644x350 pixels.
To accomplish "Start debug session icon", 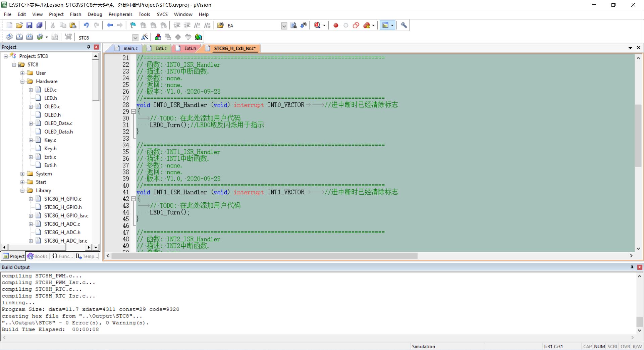I will pos(317,25).
